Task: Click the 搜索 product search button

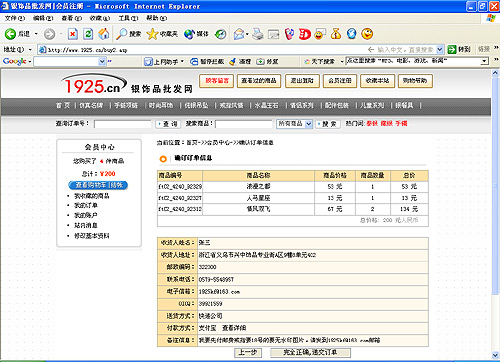Action: coord(327,124)
